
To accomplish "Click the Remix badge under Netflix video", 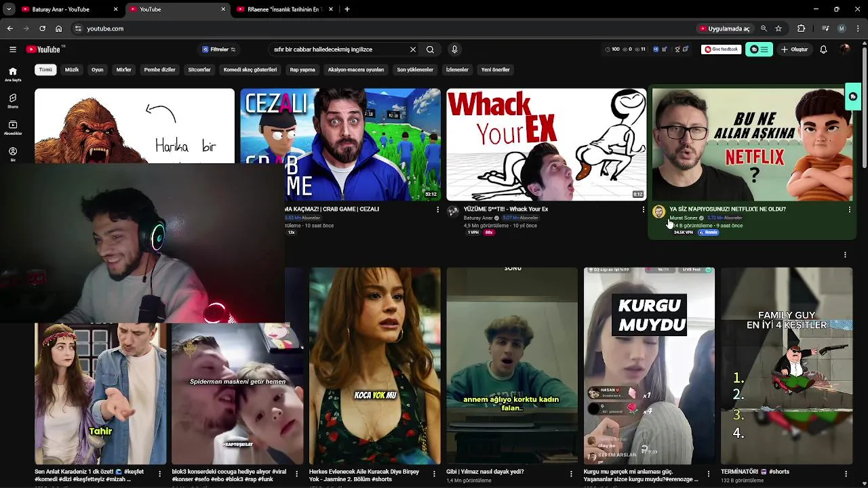I will click(708, 232).
